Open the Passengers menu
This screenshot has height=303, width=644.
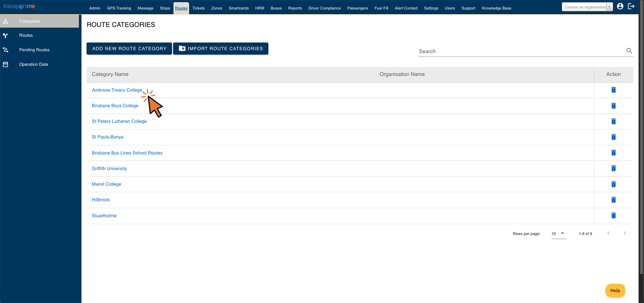[x=358, y=8]
